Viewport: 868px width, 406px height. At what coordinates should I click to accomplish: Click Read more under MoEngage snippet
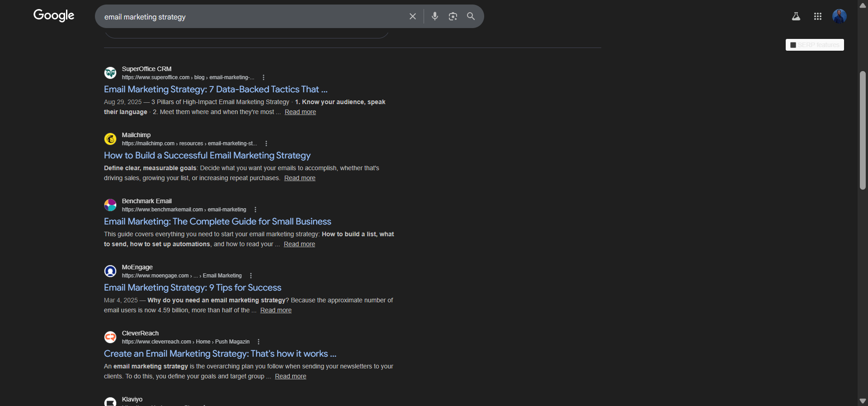point(276,310)
